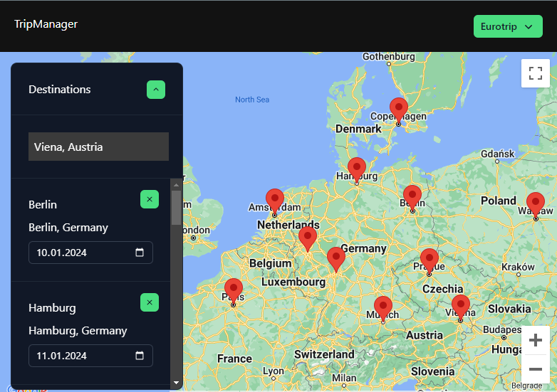Click the Kraków city label on map
Viewport: 557px width, 392px height.
tap(518, 267)
